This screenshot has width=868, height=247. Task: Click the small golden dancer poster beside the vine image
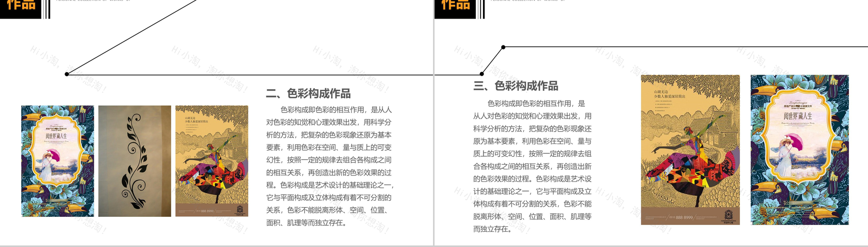click(212, 161)
